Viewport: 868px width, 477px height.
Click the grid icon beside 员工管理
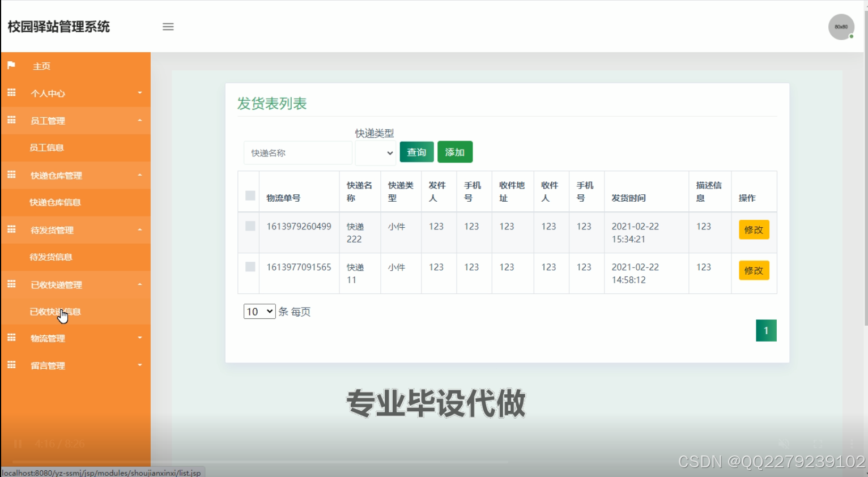11,119
